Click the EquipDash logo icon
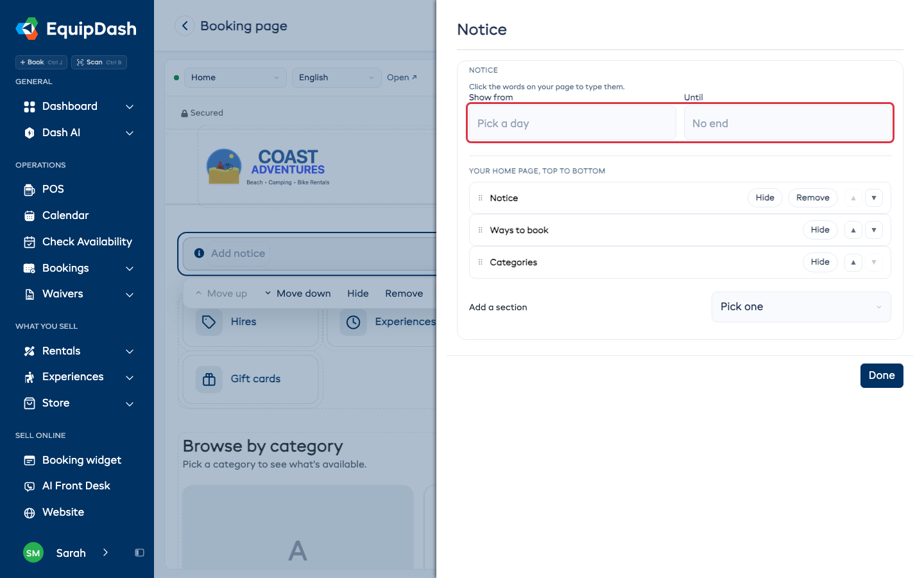Image resolution: width=924 pixels, height=578 pixels. 27,29
